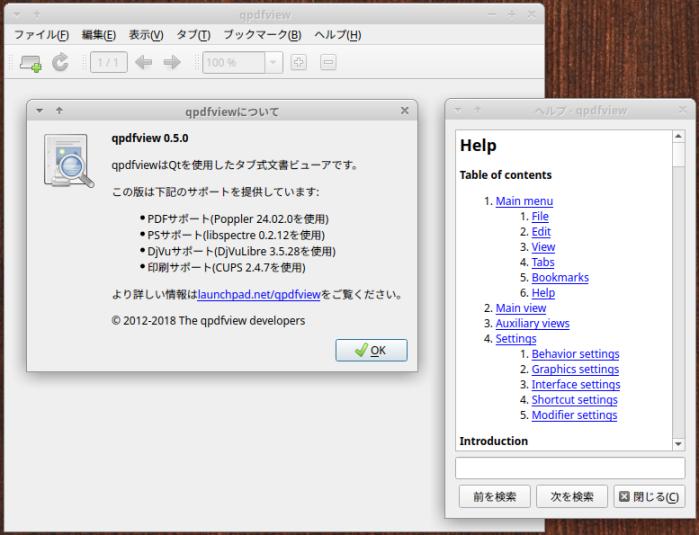Image resolution: width=699 pixels, height=535 pixels.
Task: Click the 次を検索 button
Action: pos(572,496)
